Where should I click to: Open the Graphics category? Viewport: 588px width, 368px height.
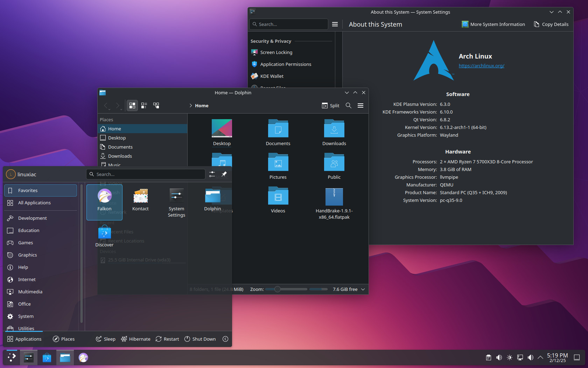pyautogui.click(x=41, y=255)
